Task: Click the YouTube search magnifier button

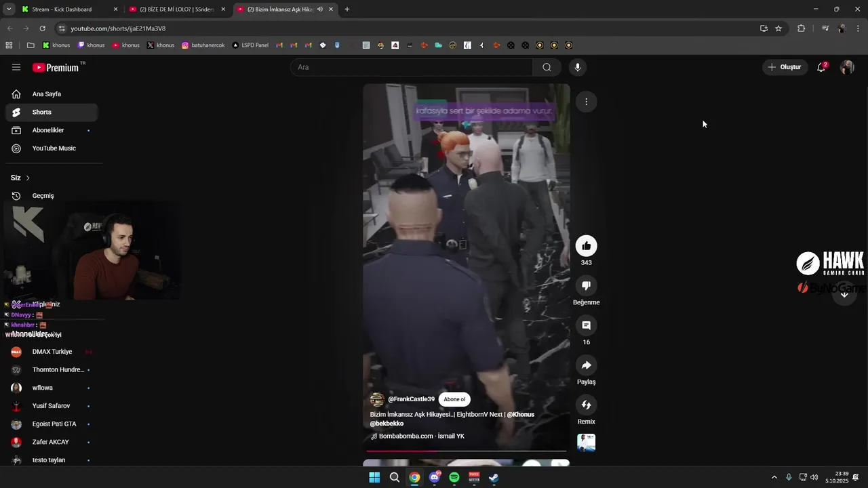Action: pyautogui.click(x=547, y=67)
